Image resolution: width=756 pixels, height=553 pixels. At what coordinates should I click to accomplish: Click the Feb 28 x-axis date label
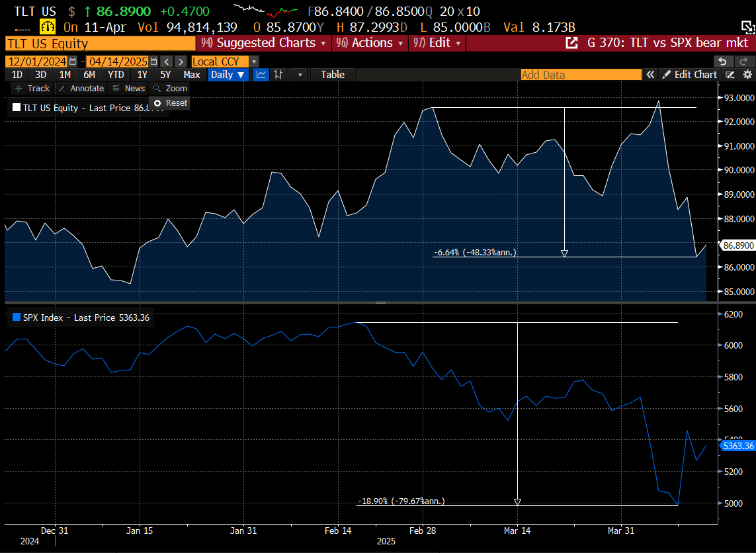[423, 531]
